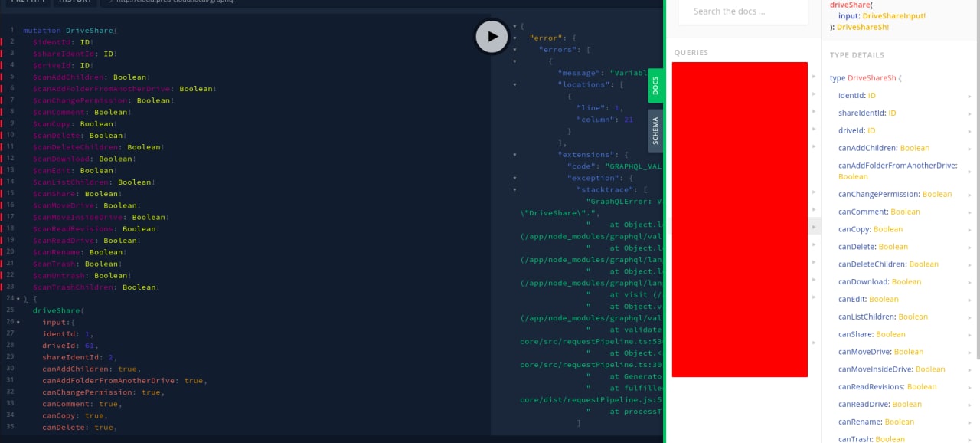The image size is (980, 443).
Task: Click $canDownload variable on line 12
Action: pyautogui.click(x=64, y=159)
